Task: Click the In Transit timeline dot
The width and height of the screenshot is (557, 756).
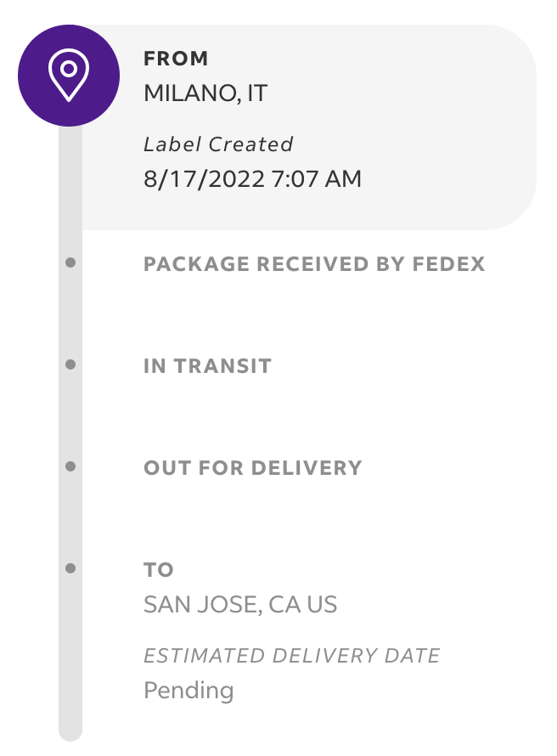Action: tap(70, 364)
